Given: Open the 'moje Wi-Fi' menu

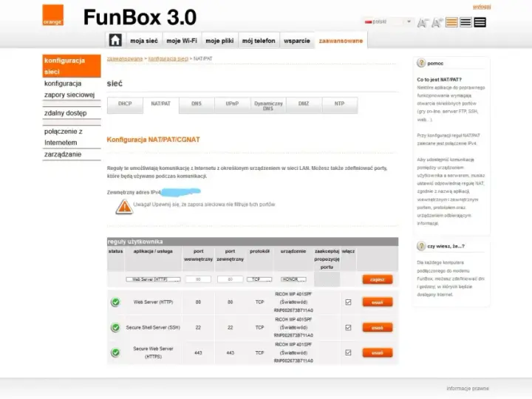Looking at the screenshot, I should point(182,41).
